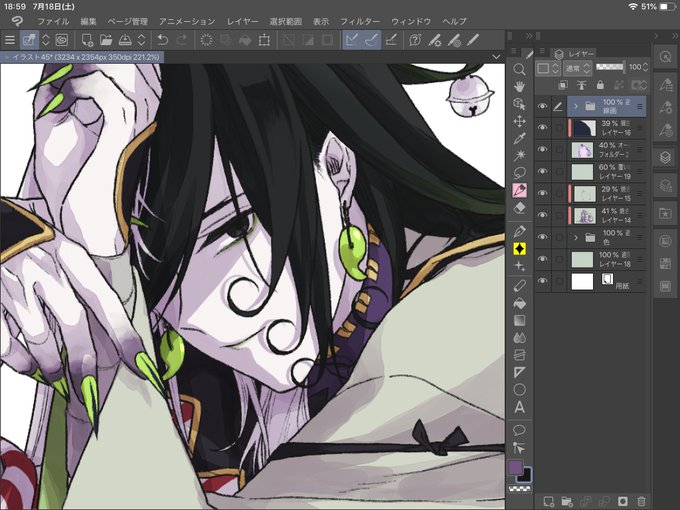Select the Zoom magnifier tool

[519, 69]
